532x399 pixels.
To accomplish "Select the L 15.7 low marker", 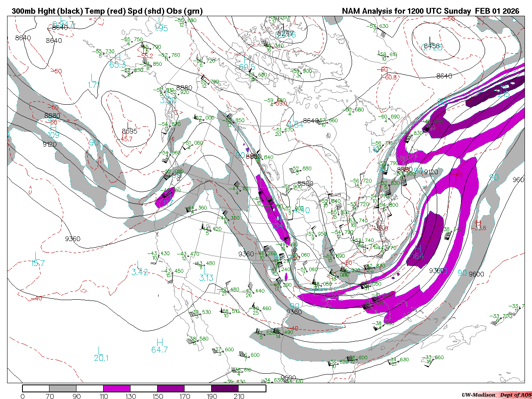I will point(37,259).
